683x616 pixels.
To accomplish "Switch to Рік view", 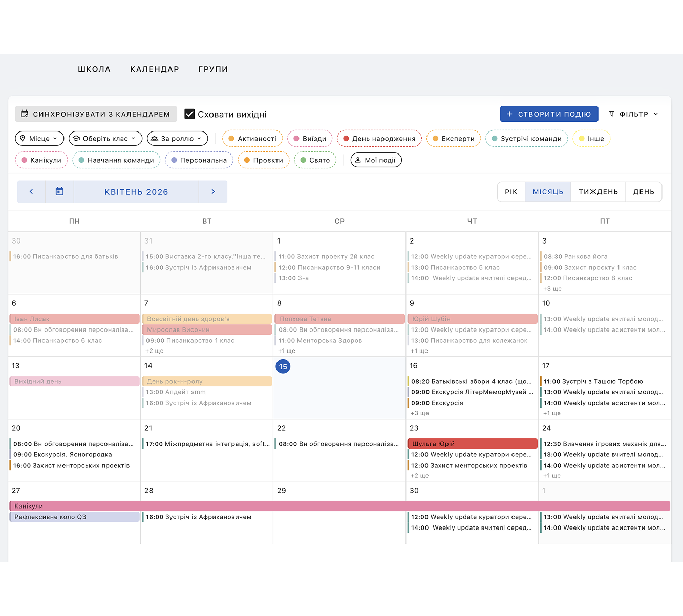I will coord(511,192).
